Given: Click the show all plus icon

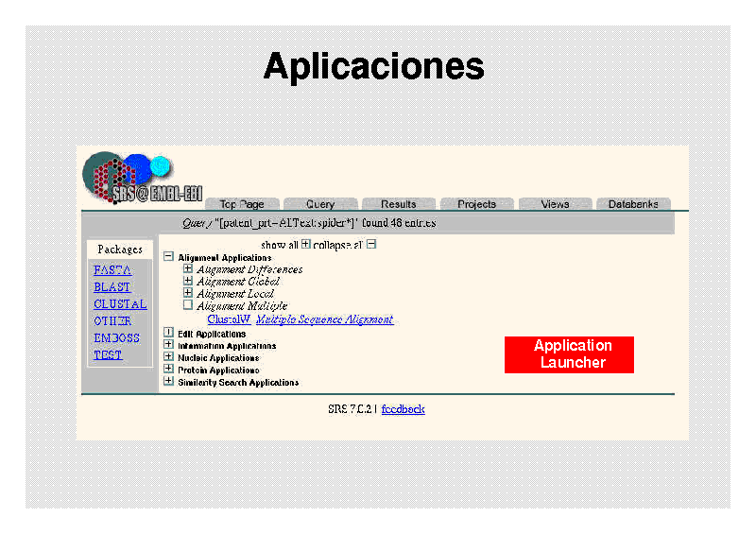Looking at the screenshot, I should (x=305, y=244).
